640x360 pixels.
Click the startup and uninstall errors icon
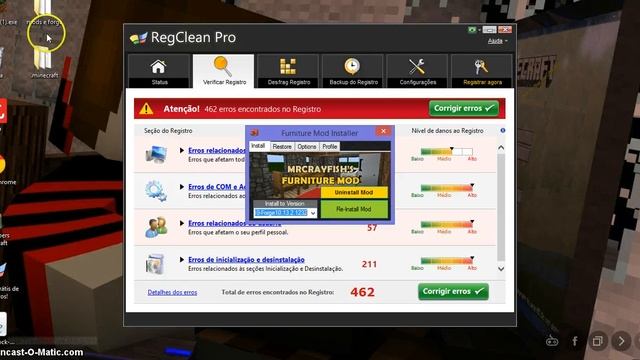(155, 263)
